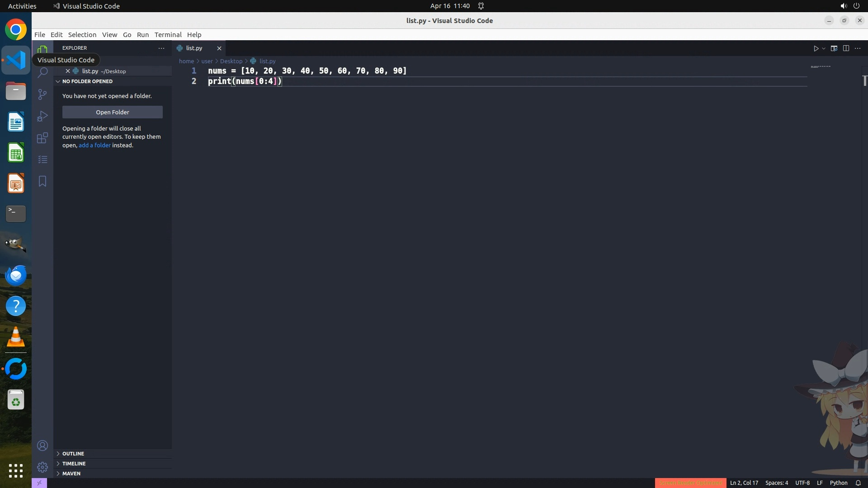
Task: Open the Bookmarks view icon
Action: 42,181
